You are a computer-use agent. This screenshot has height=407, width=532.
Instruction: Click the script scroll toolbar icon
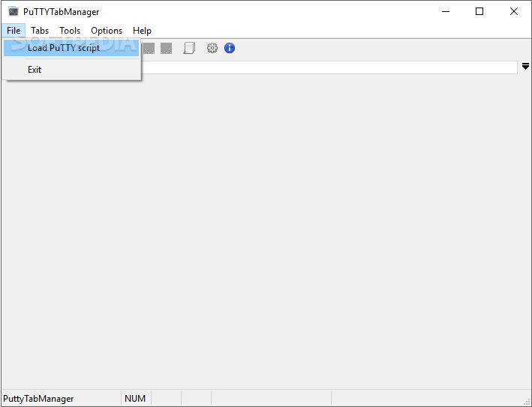tap(189, 48)
